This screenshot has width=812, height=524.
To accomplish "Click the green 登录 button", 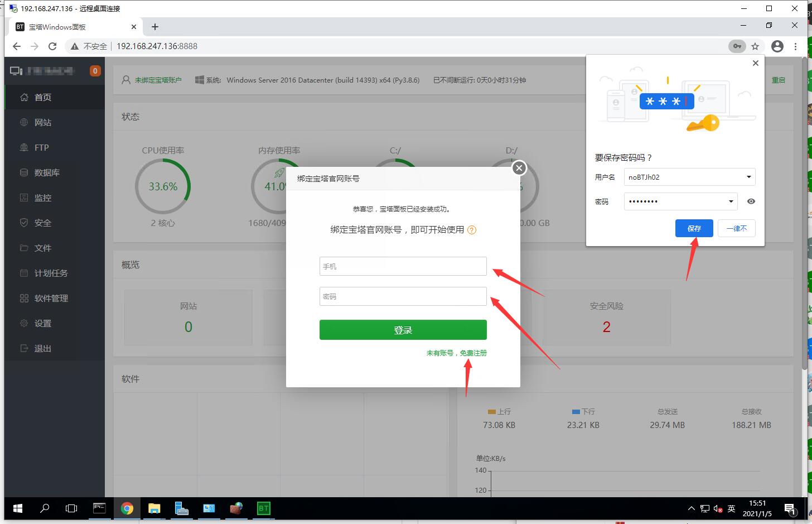I will [403, 330].
